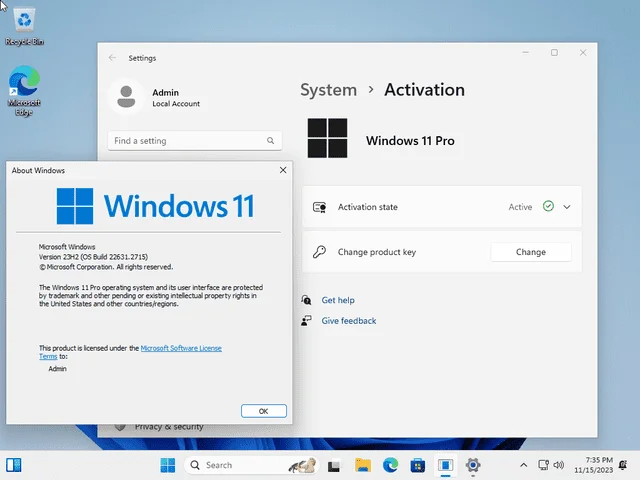Image resolution: width=640 pixels, height=480 pixels.
Task: Click the volume icon in the system tray
Action: point(559,465)
